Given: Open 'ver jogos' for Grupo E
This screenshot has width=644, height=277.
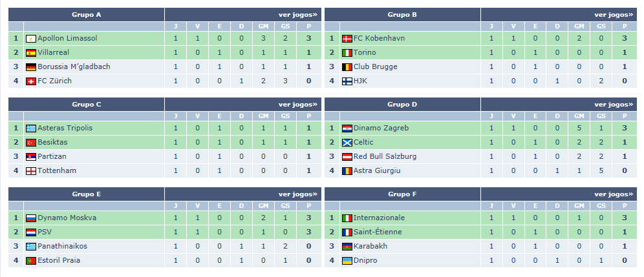Looking at the screenshot, I should pyautogui.click(x=297, y=194).
